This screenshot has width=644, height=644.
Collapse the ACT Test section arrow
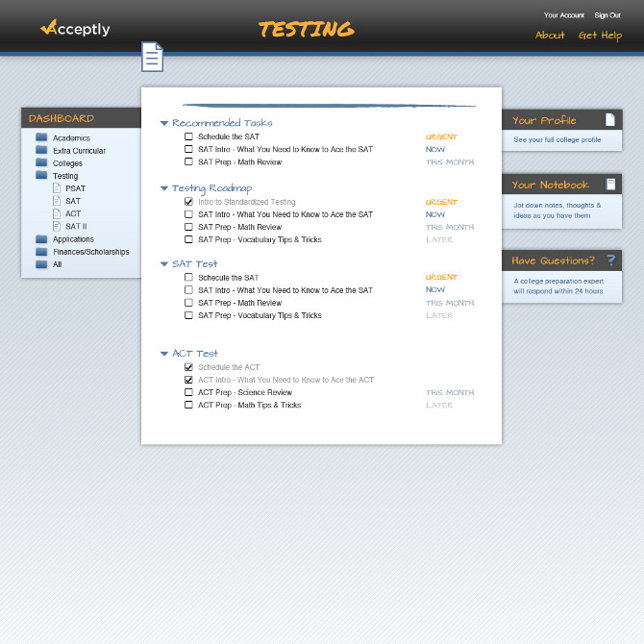click(x=164, y=354)
